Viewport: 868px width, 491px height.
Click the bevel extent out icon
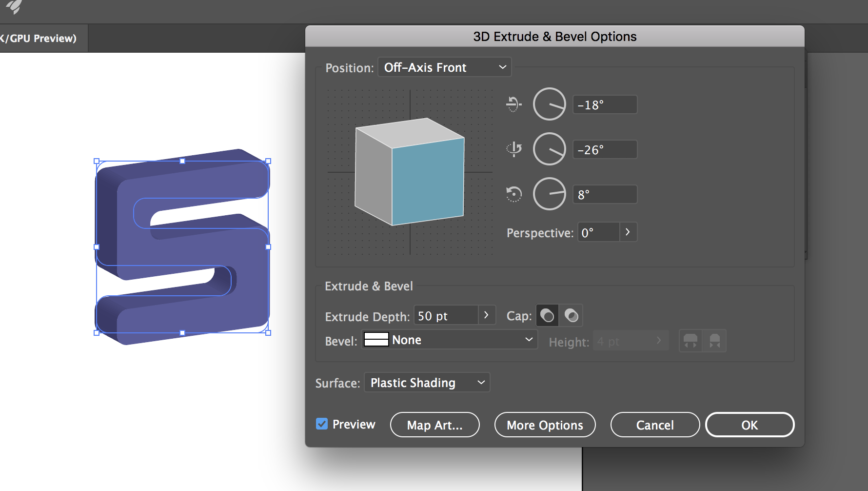point(690,341)
